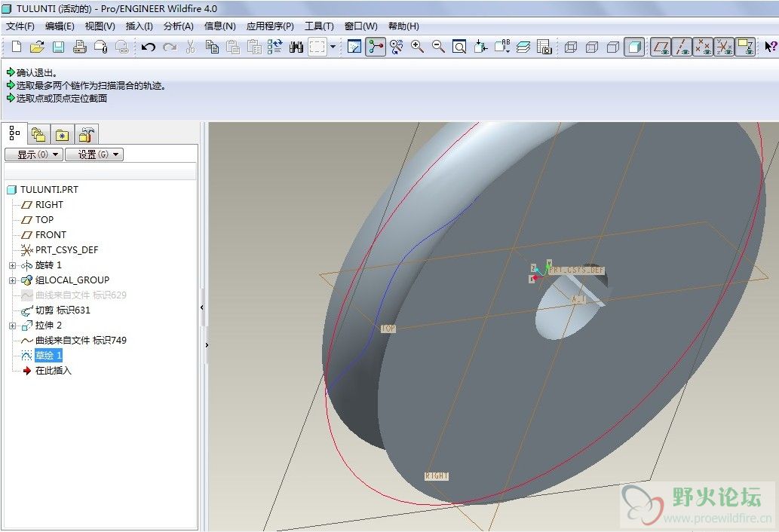Open the 设置(G) dropdown
Viewport: 779px width, 532px height.
[x=94, y=154]
